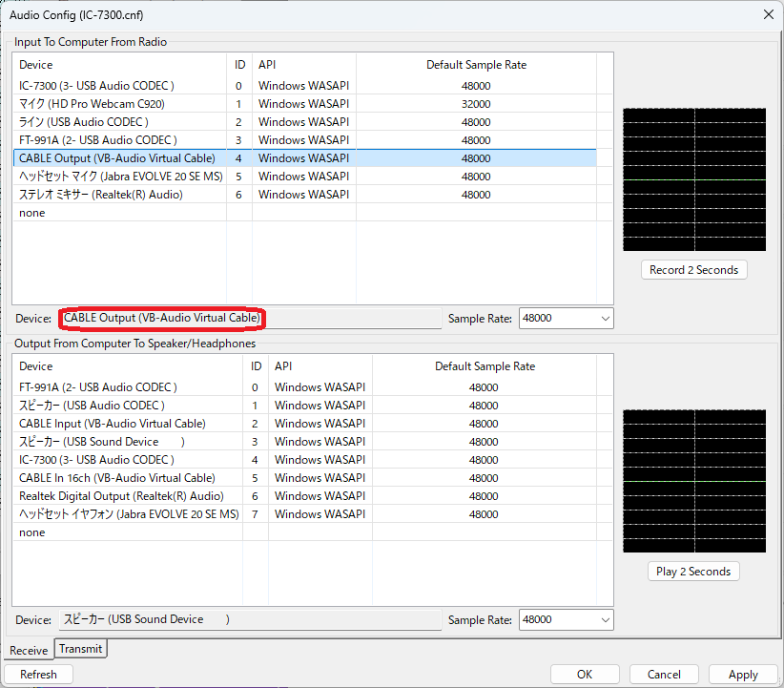This screenshot has width=784, height=688.
Task: Select IC-7300 (3- USB Audio CODEC) output row
Action: (305, 459)
